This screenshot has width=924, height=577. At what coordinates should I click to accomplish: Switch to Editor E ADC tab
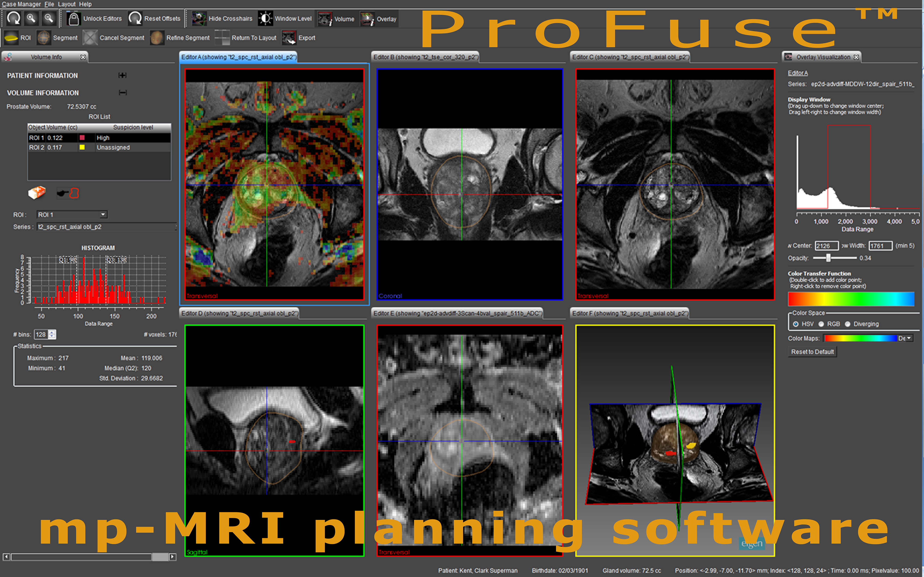(457, 313)
